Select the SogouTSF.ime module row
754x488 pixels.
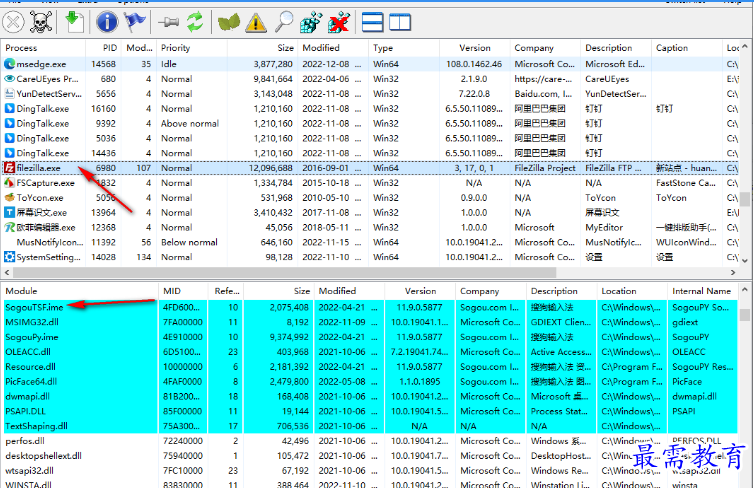point(370,307)
